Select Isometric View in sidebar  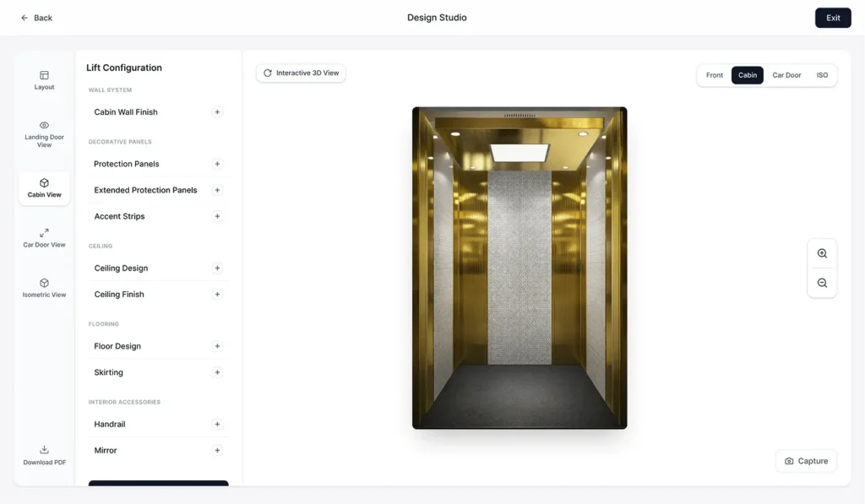[x=44, y=284]
